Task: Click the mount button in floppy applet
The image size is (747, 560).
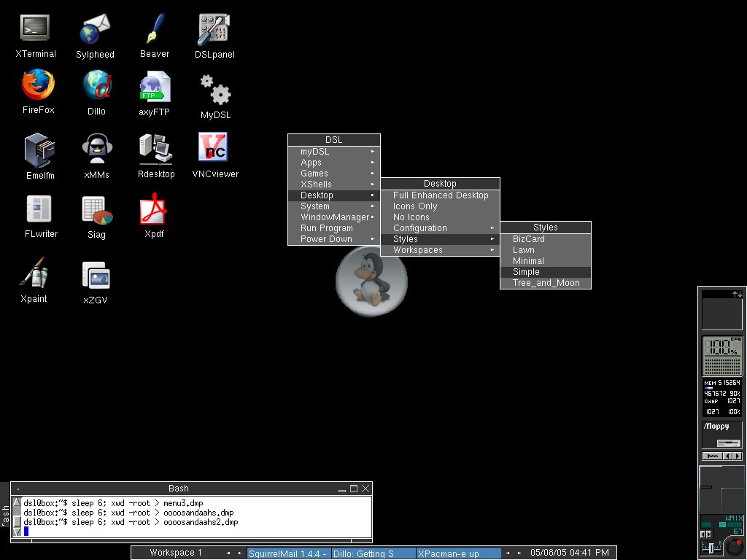Action: 712,456
